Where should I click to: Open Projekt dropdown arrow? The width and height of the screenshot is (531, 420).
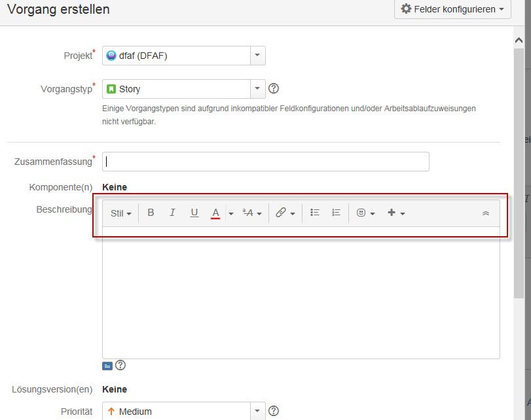pos(257,55)
